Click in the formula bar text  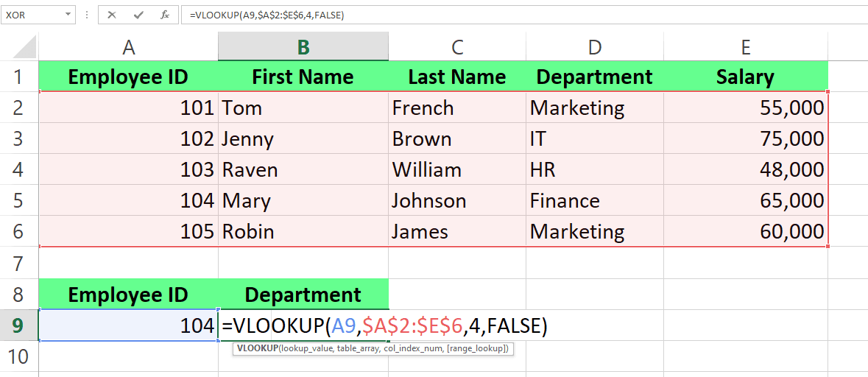tap(442, 15)
